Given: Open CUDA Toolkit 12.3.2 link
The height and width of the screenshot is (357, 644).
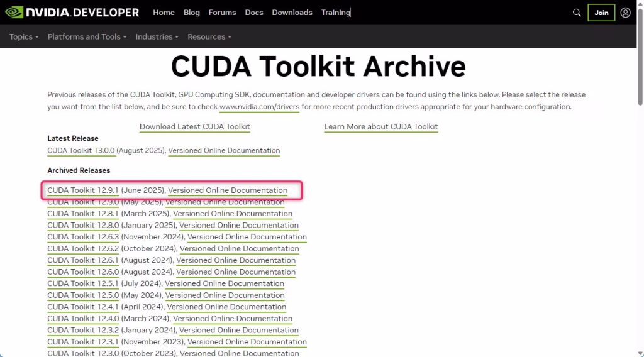Looking at the screenshot, I should 83,331.
